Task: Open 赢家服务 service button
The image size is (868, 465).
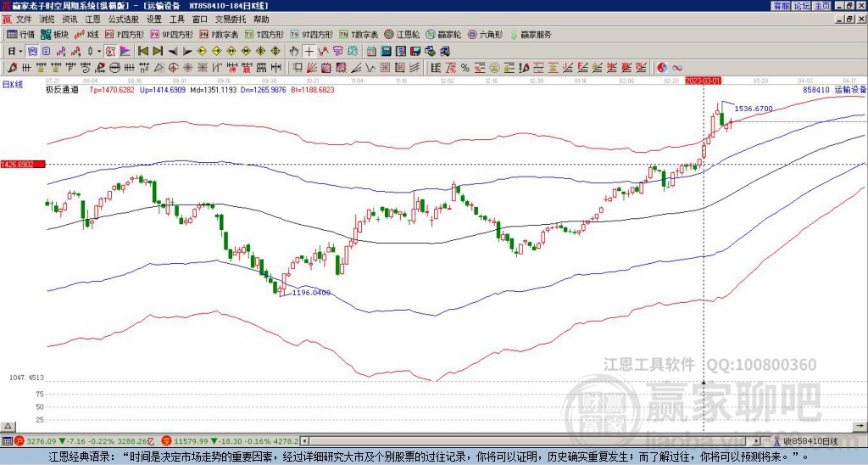Action: [531, 34]
